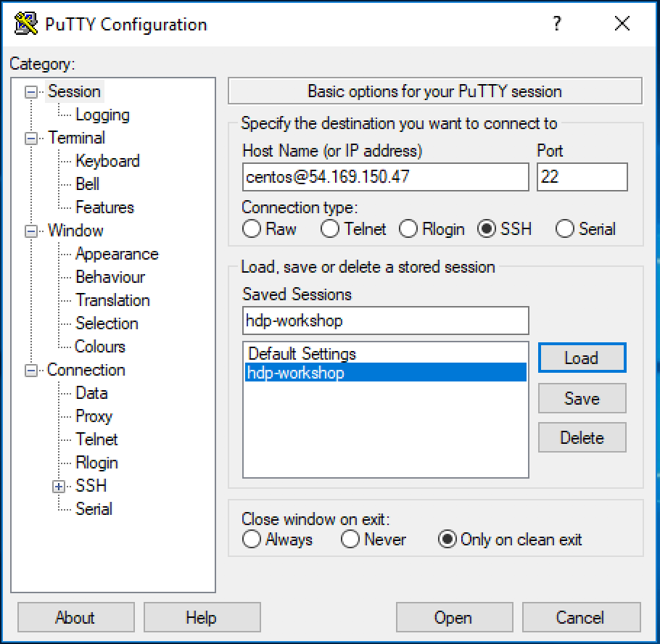Open the Data category under Connection
This screenshot has height=644, width=660.
91,393
